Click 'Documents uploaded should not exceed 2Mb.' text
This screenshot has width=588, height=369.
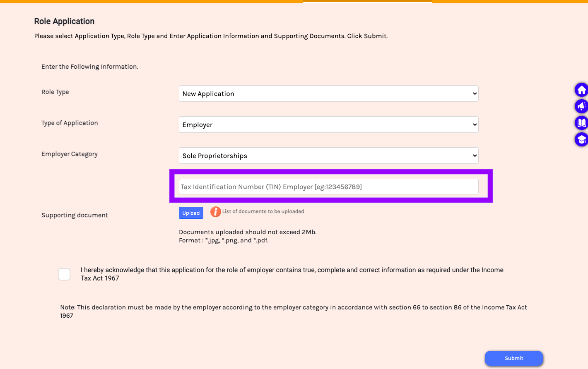coord(248,232)
